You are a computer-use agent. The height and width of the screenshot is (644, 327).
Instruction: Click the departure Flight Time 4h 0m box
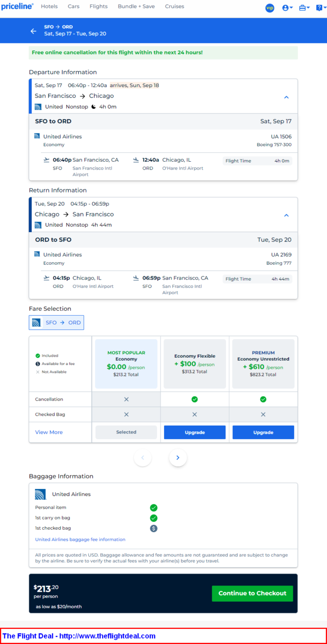click(x=257, y=161)
